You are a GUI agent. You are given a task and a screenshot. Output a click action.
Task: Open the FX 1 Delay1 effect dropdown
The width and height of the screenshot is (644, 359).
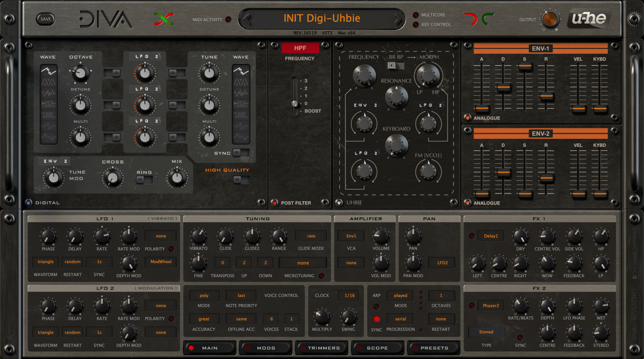491,236
